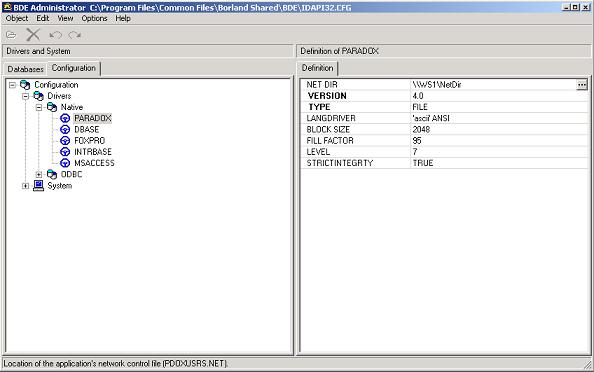Screen dimensions: 594x372
Task: Collapse the Drivers tree node
Action: 25,96
